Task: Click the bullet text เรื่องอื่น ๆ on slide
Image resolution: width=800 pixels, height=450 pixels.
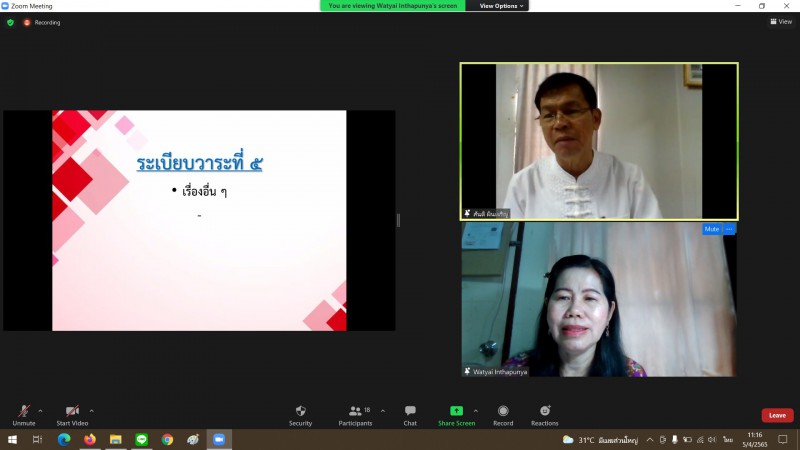Action: 204,191
